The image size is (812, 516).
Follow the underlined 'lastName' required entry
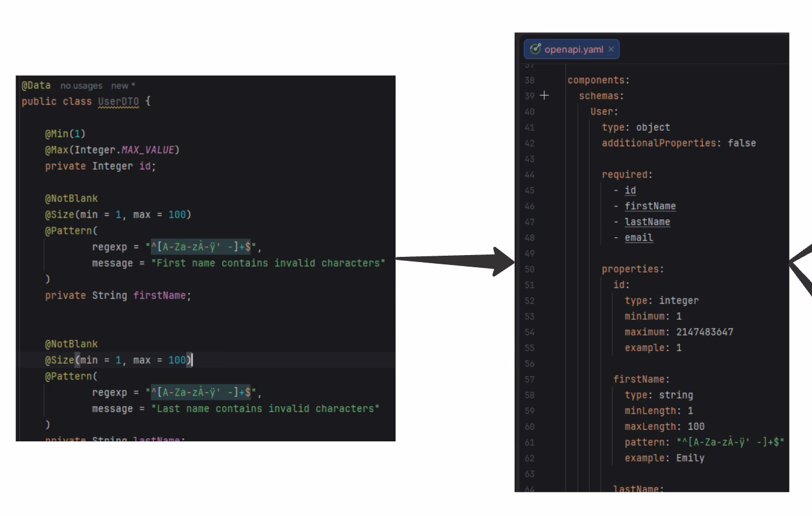coord(647,222)
